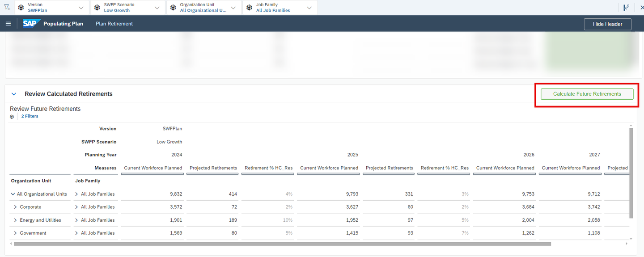Viewport: 644px width, 257px height.
Task: Expand All Job Families in Government row
Action: tap(76, 233)
